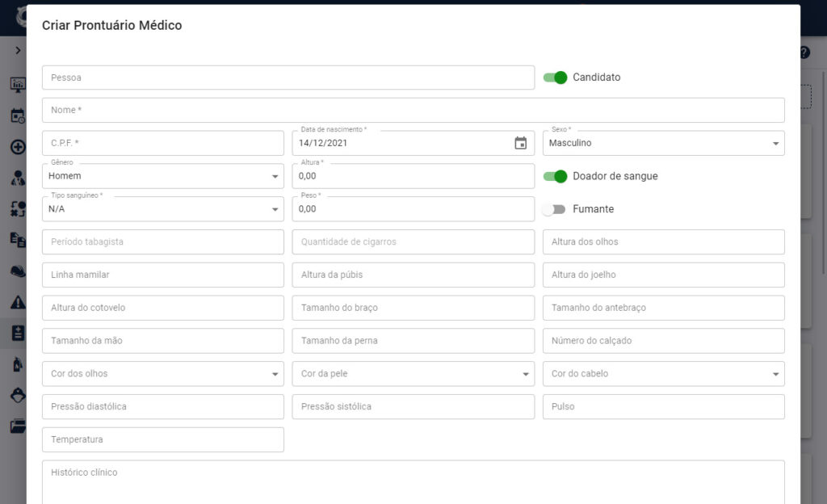
Task: Open the Sexo dropdown showing Masculino
Action: pyautogui.click(x=664, y=143)
